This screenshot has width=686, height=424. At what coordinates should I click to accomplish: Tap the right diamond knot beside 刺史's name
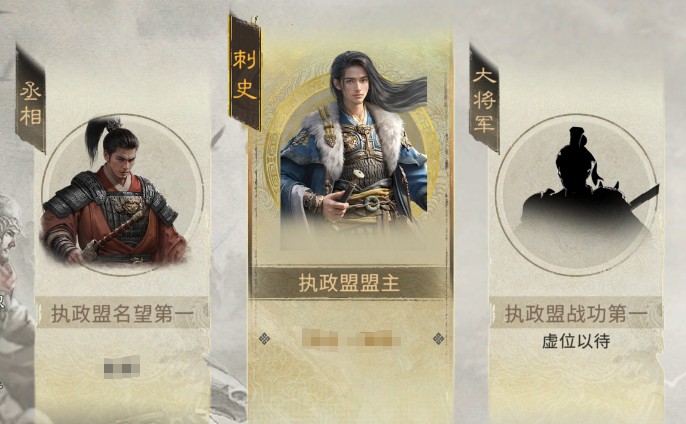(438, 339)
